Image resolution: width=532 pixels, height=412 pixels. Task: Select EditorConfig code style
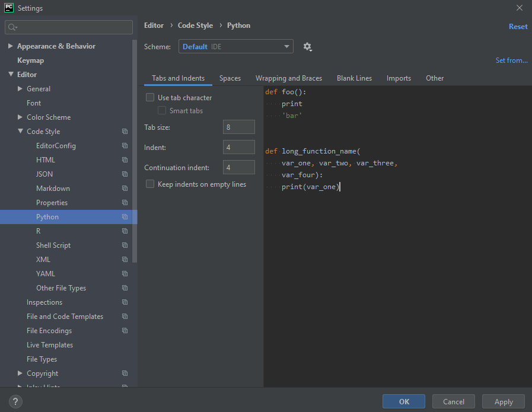click(56, 146)
